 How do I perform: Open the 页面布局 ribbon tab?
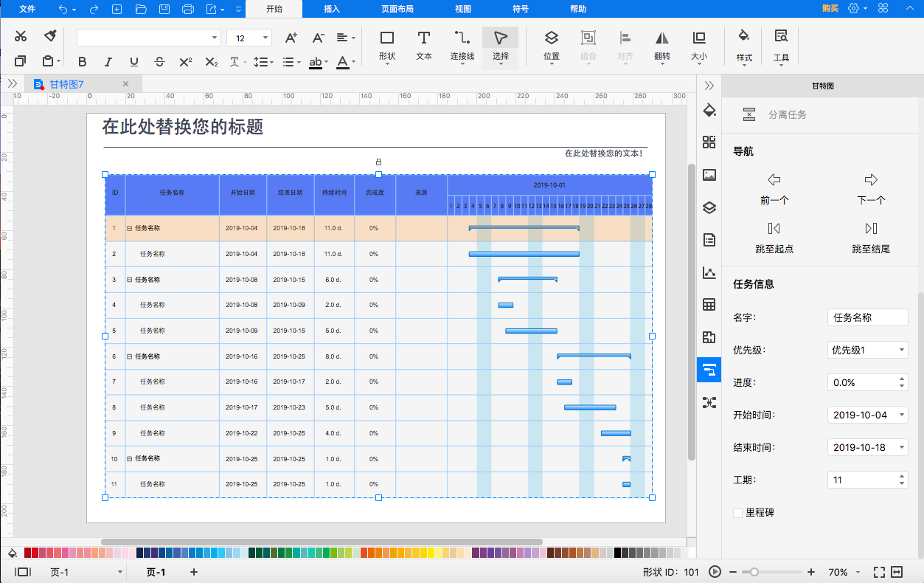(x=397, y=9)
